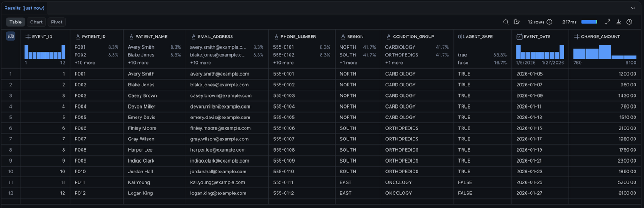
Task: Click the EVENT_ID column header
Action: point(42,36)
